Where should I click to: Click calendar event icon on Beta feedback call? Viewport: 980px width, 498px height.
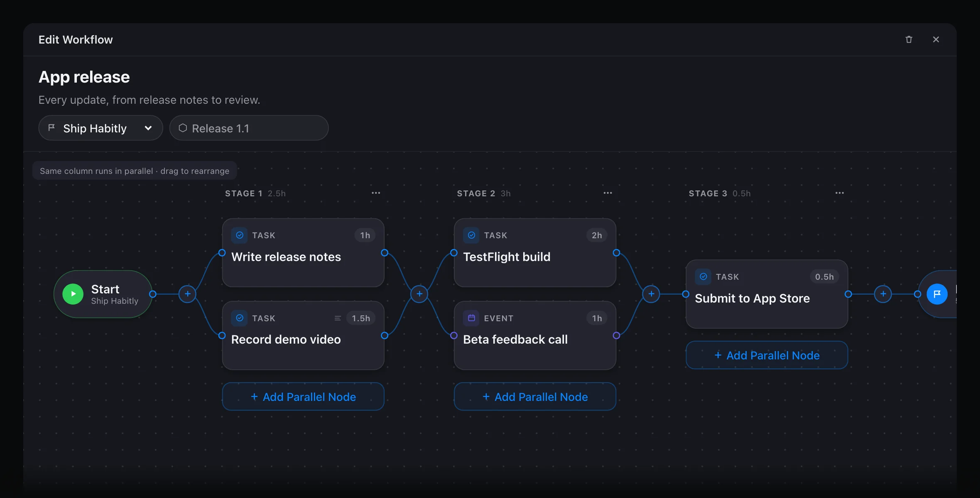coord(471,318)
